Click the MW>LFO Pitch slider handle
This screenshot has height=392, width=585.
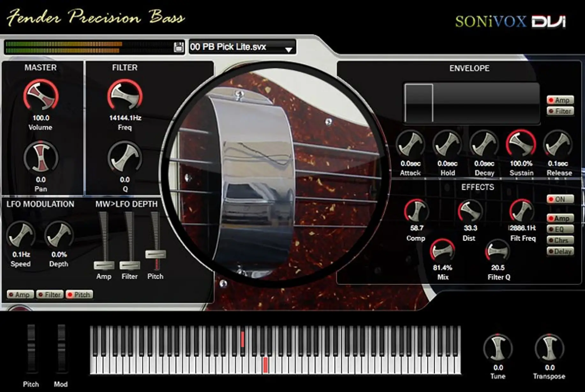[x=156, y=254]
